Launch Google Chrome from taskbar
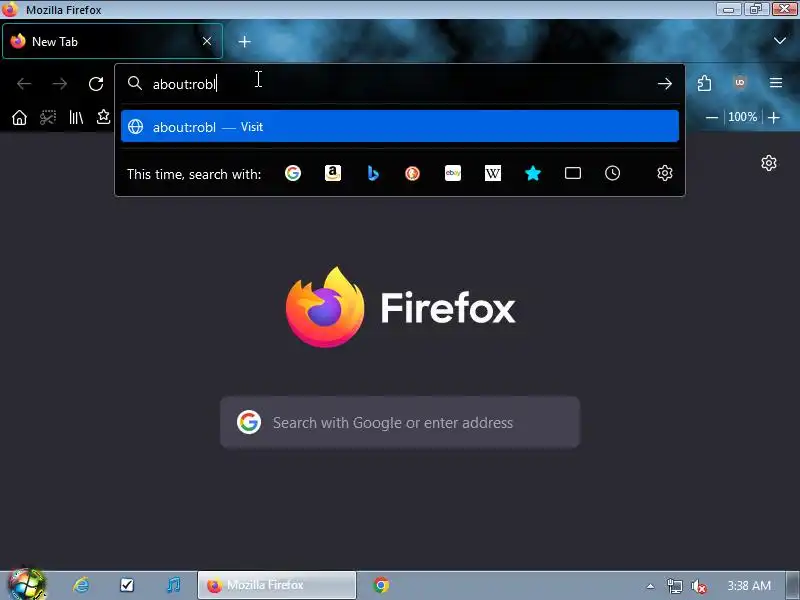The height and width of the screenshot is (600, 800). click(381, 585)
